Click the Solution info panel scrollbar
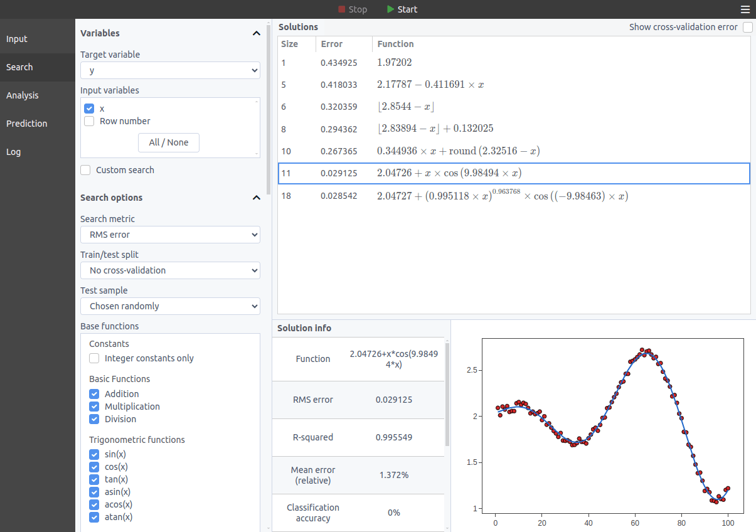 pyautogui.click(x=447, y=394)
